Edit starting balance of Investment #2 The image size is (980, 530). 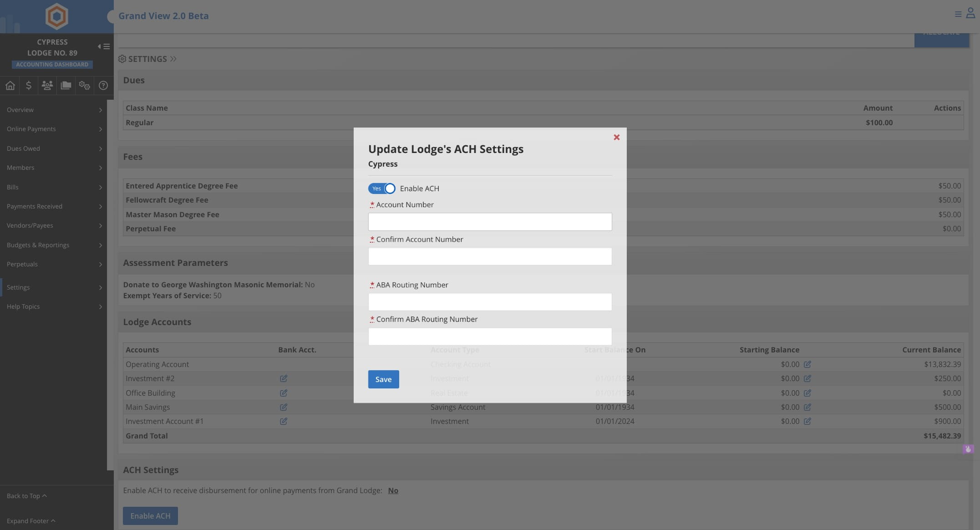point(807,378)
